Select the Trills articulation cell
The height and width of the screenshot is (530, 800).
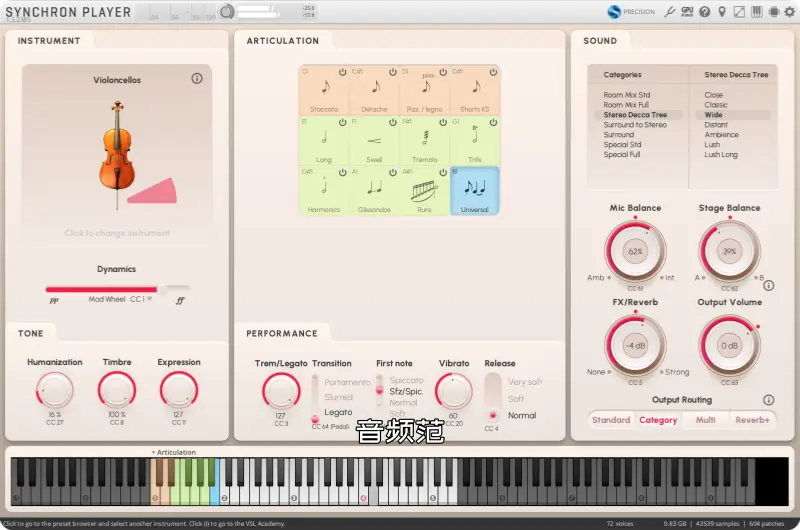[x=475, y=141]
